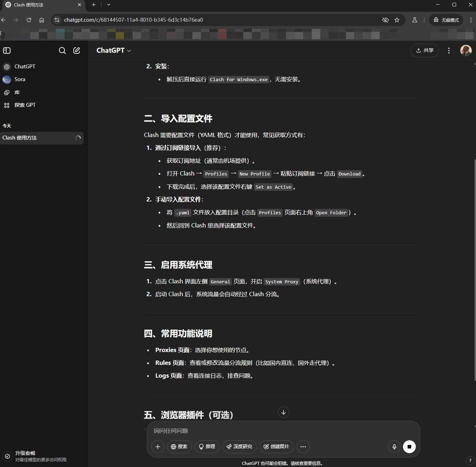
Task: View site information icon in address bar
Action: 57,20
